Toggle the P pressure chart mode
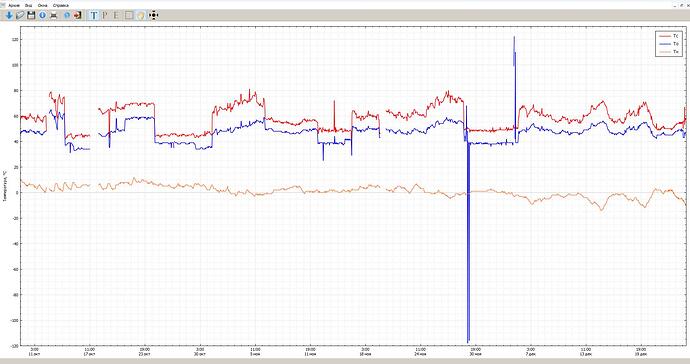 (x=105, y=15)
